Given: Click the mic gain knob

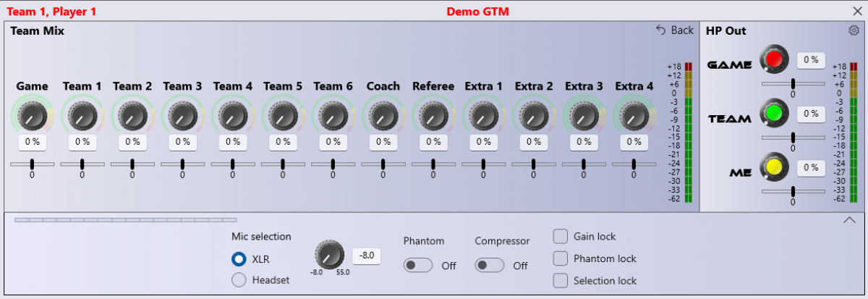Looking at the screenshot, I should point(329,255).
